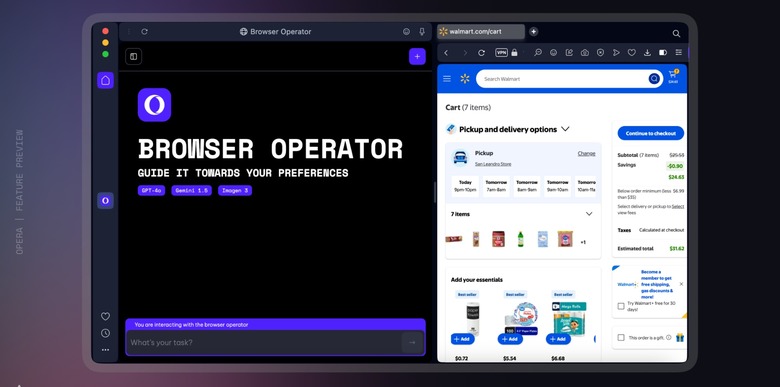Click the Walmart spark logo
Screen dimensions: 780x387
tap(465, 79)
